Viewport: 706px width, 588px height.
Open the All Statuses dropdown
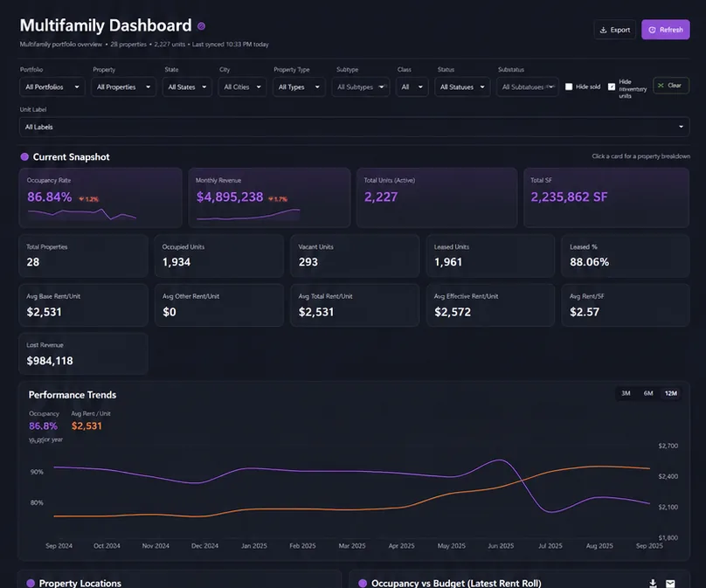click(462, 86)
